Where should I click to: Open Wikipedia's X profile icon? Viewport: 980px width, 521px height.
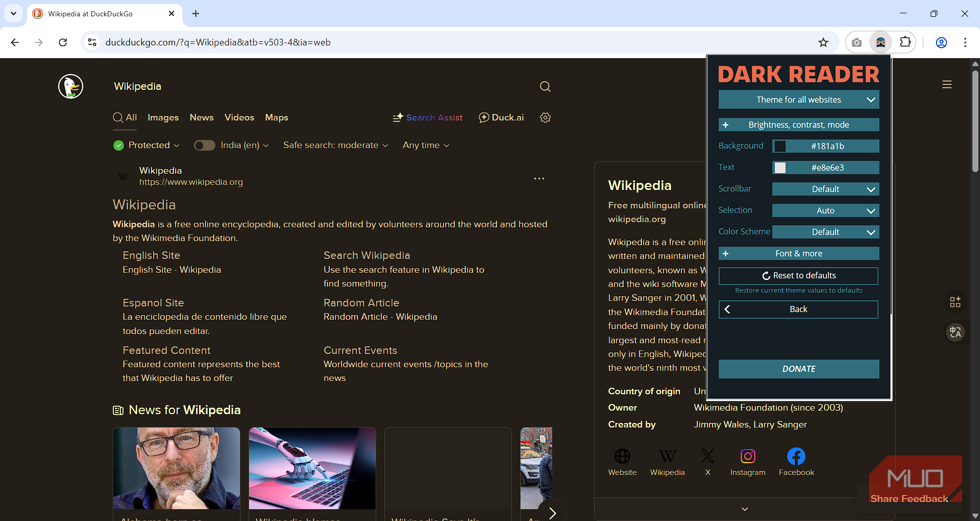[707, 456]
